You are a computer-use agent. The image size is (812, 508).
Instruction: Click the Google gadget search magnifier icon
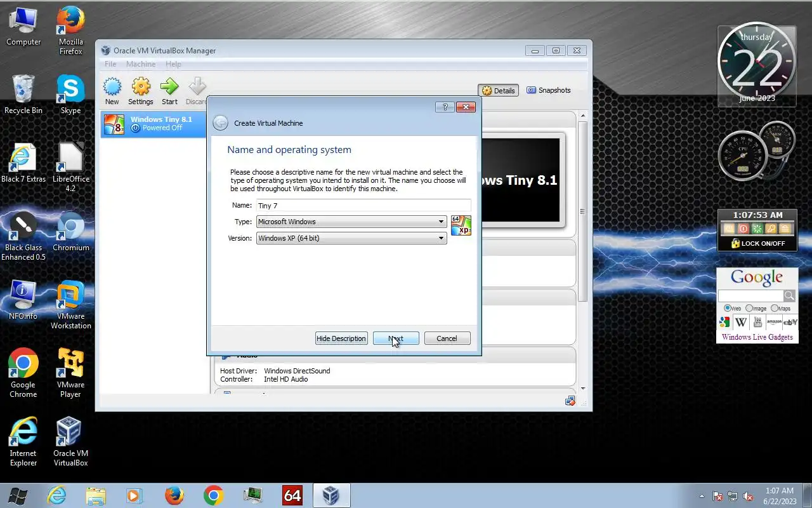coord(789,295)
